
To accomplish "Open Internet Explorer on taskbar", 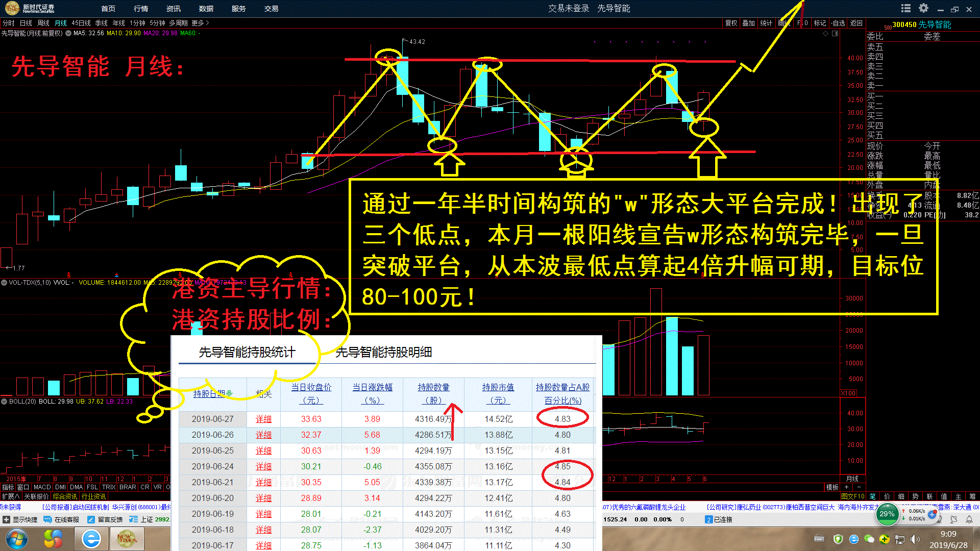I will 91,539.
